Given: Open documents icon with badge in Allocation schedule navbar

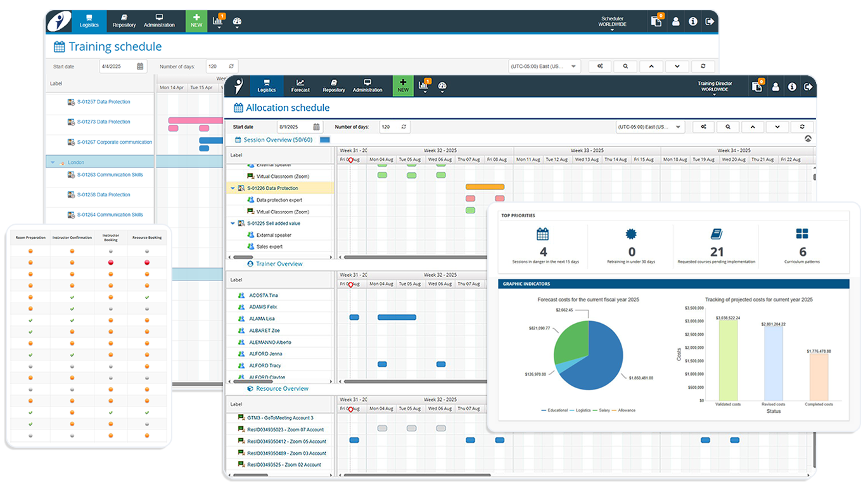Looking at the screenshot, I should (757, 87).
